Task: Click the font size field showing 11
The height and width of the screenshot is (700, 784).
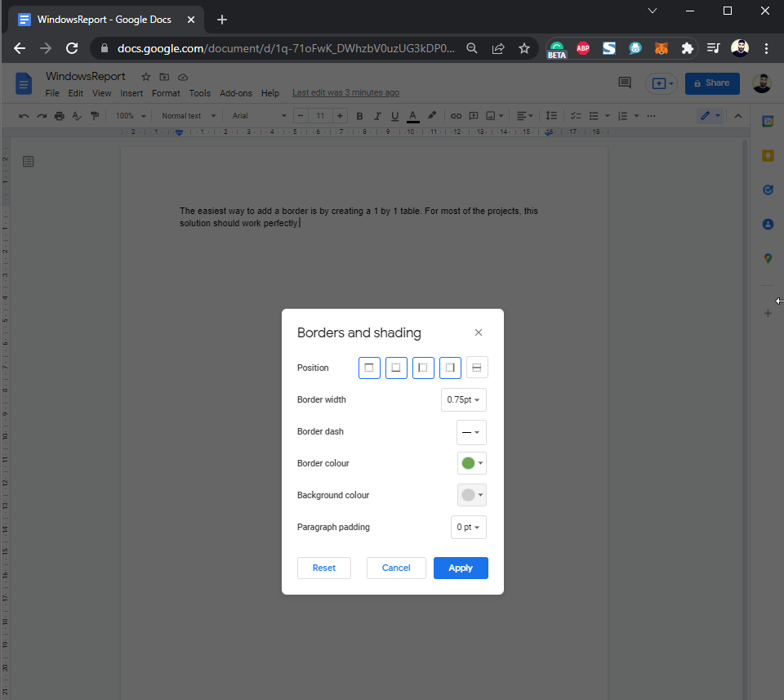Action: (x=320, y=116)
